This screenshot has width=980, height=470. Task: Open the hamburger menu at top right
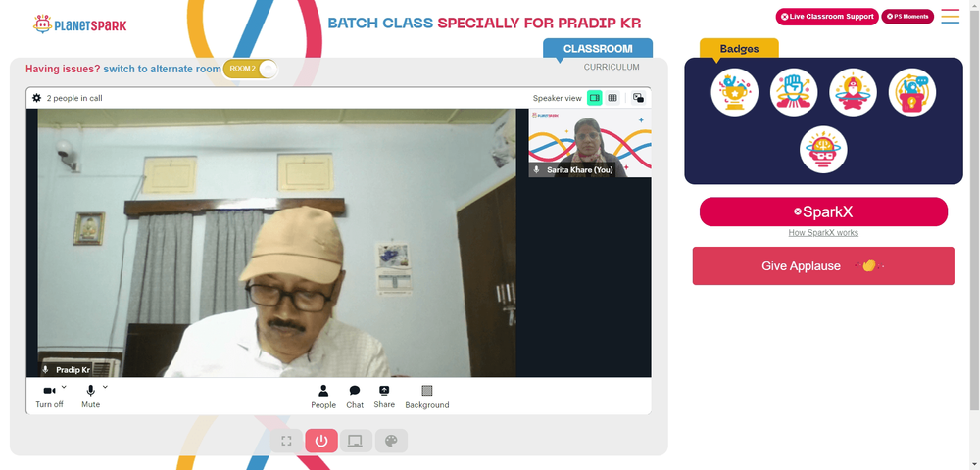point(950,17)
